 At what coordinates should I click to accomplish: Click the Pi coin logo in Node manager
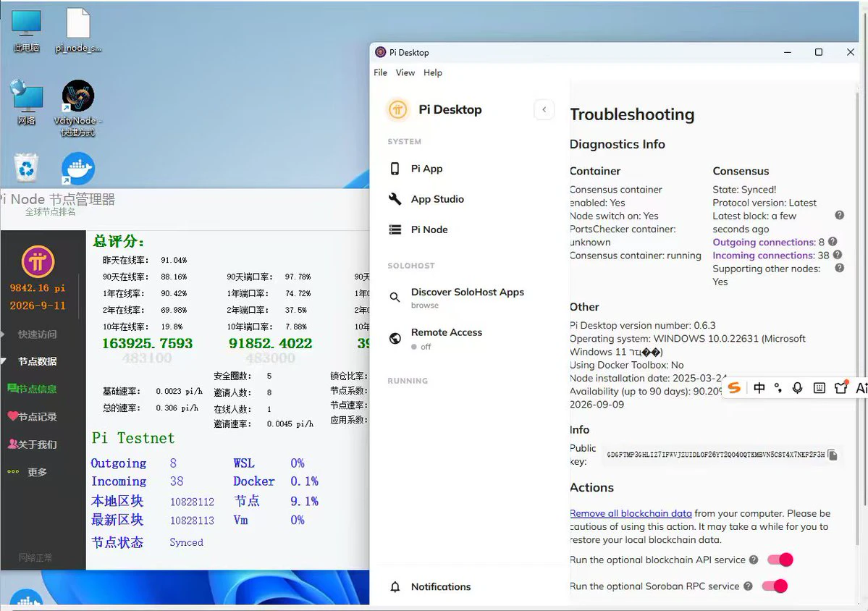click(x=38, y=262)
